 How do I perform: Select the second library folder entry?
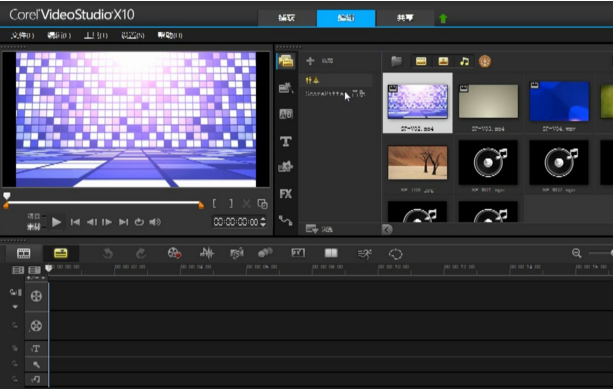click(x=336, y=94)
